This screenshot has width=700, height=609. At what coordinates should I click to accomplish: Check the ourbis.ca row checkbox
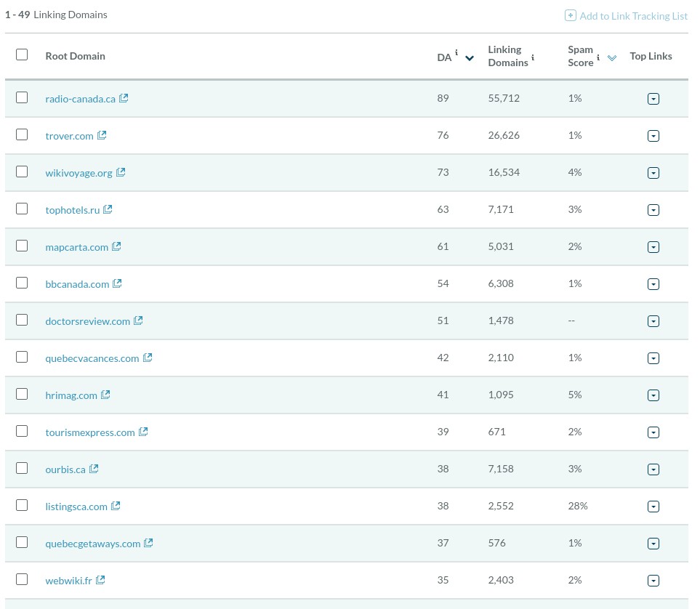tap(22, 468)
